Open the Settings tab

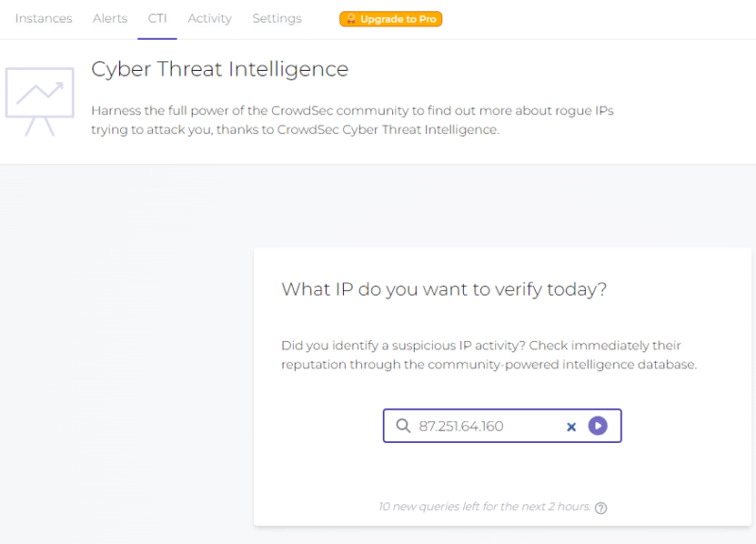pos(277,19)
